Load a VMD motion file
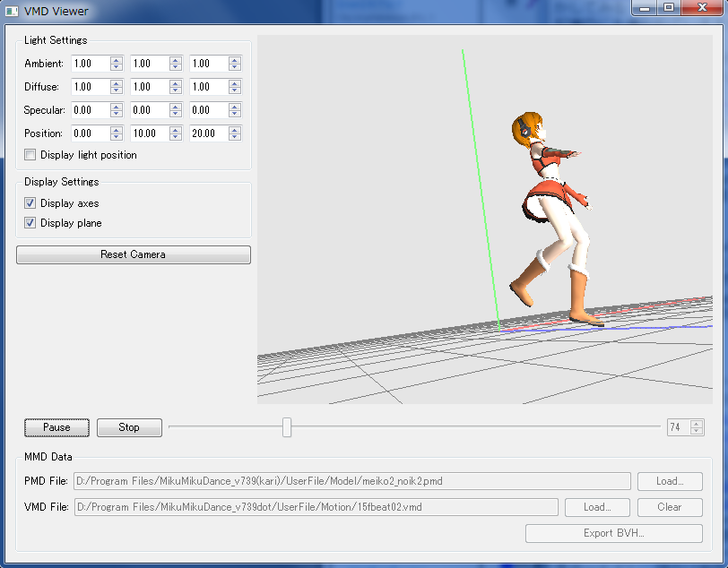The image size is (728, 568). (597, 507)
